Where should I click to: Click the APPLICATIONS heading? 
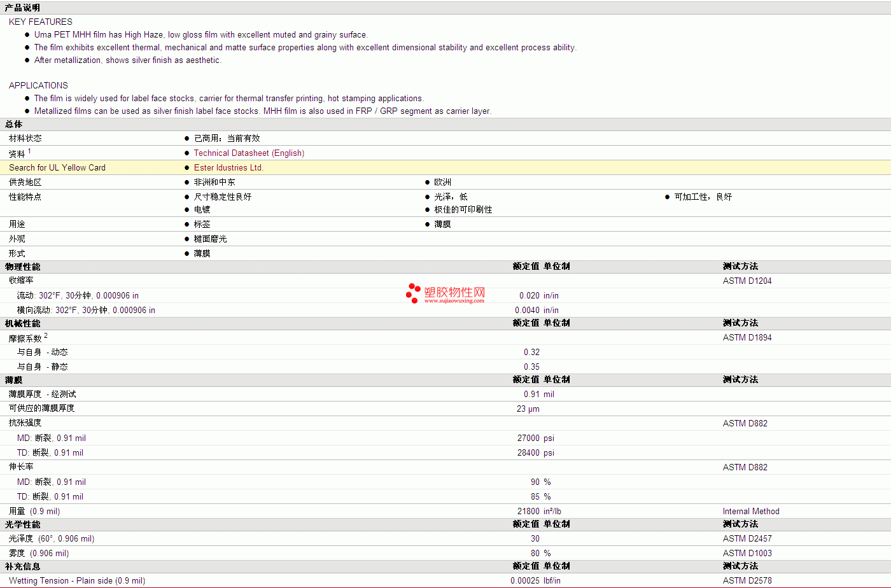click(38, 85)
